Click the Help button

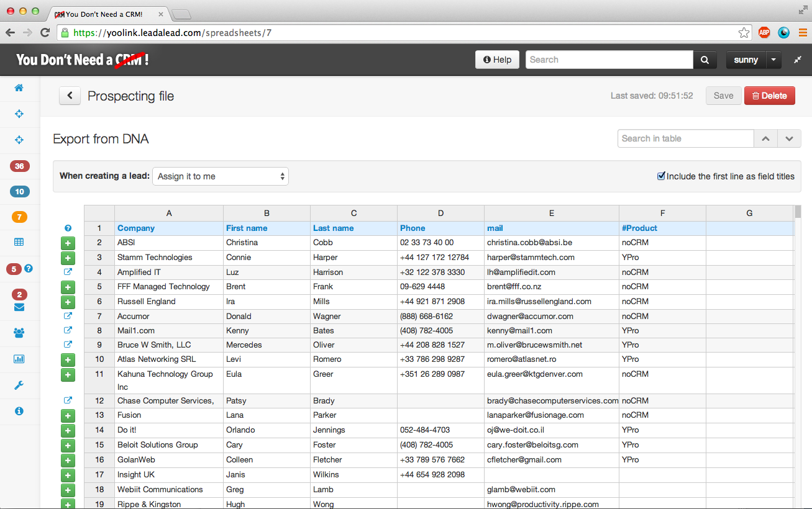(497, 60)
